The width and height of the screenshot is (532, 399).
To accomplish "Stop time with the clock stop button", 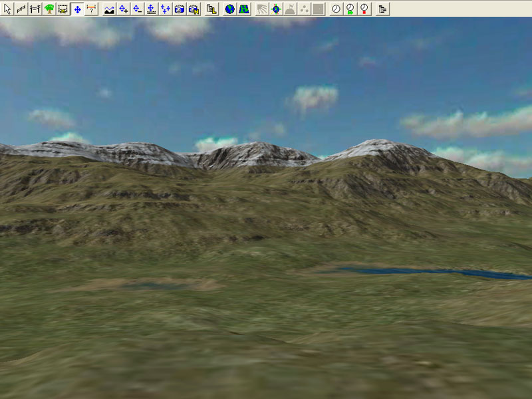I will point(364,9).
